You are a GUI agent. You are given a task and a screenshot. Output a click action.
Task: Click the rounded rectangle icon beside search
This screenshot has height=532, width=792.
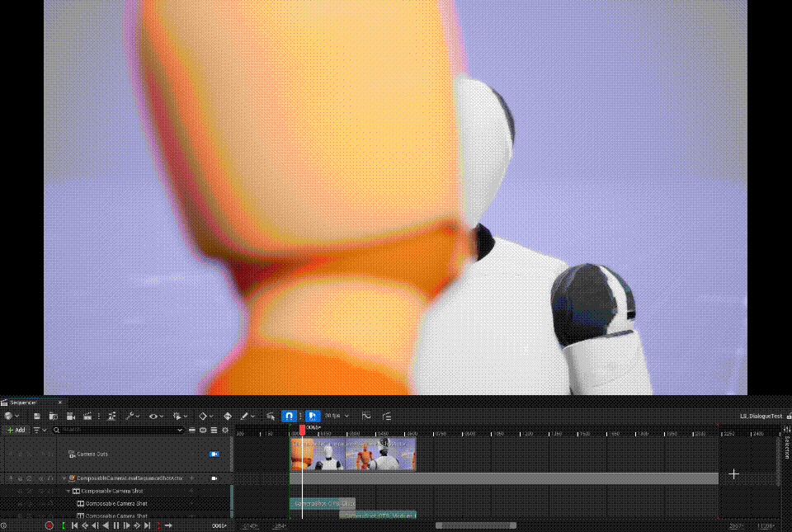(x=203, y=430)
